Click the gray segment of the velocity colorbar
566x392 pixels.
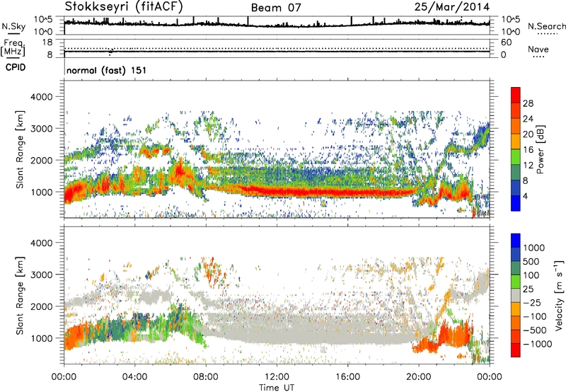[516, 296]
